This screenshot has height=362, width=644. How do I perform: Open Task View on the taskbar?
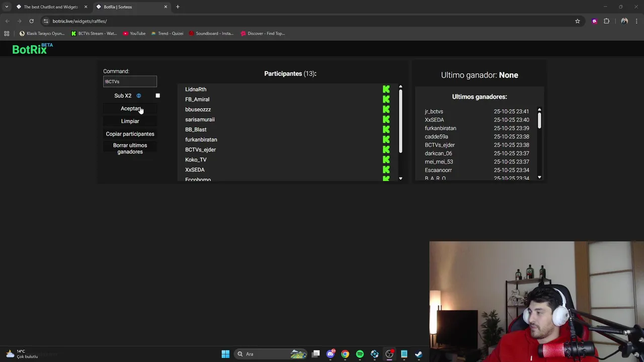[316, 354]
